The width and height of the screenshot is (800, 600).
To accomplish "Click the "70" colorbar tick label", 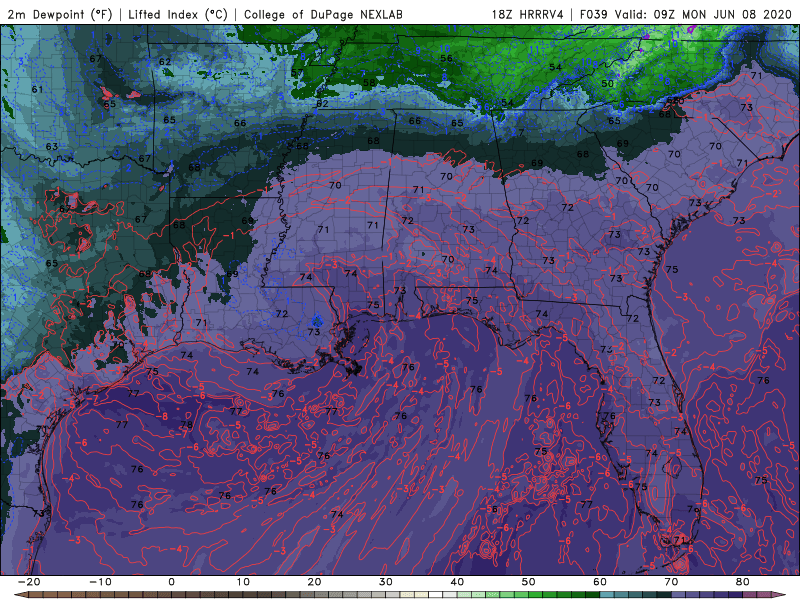I will point(671,582).
